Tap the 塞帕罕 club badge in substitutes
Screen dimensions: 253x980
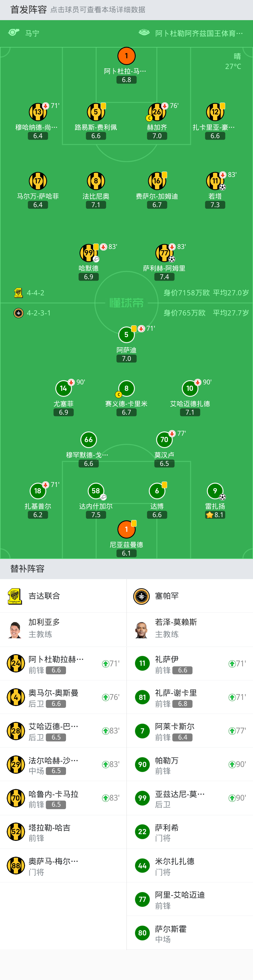coord(141,596)
